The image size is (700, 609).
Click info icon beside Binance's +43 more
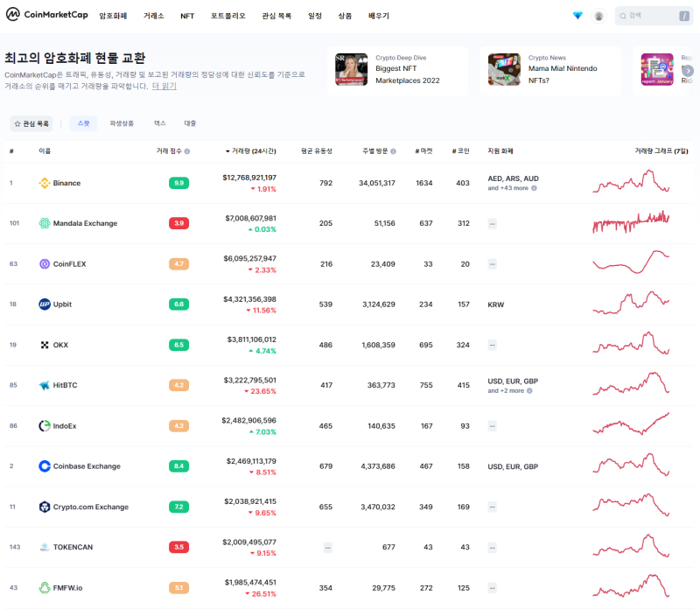534,188
